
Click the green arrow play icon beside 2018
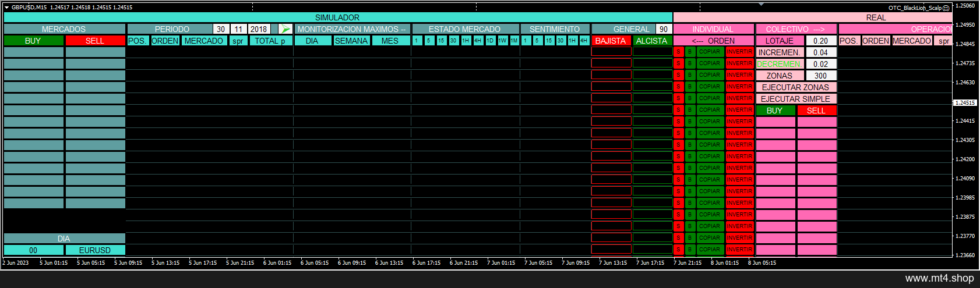pyautogui.click(x=285, y=29)
